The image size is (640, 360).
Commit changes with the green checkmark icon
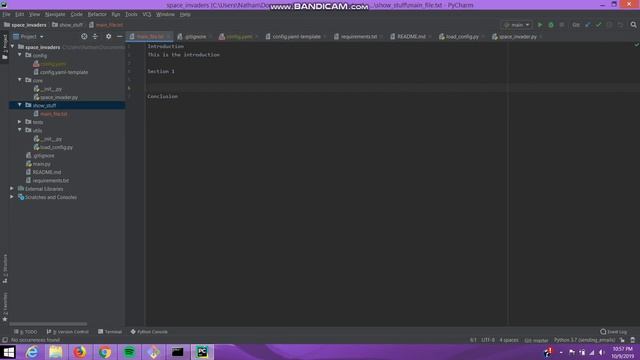click(598, 25)
